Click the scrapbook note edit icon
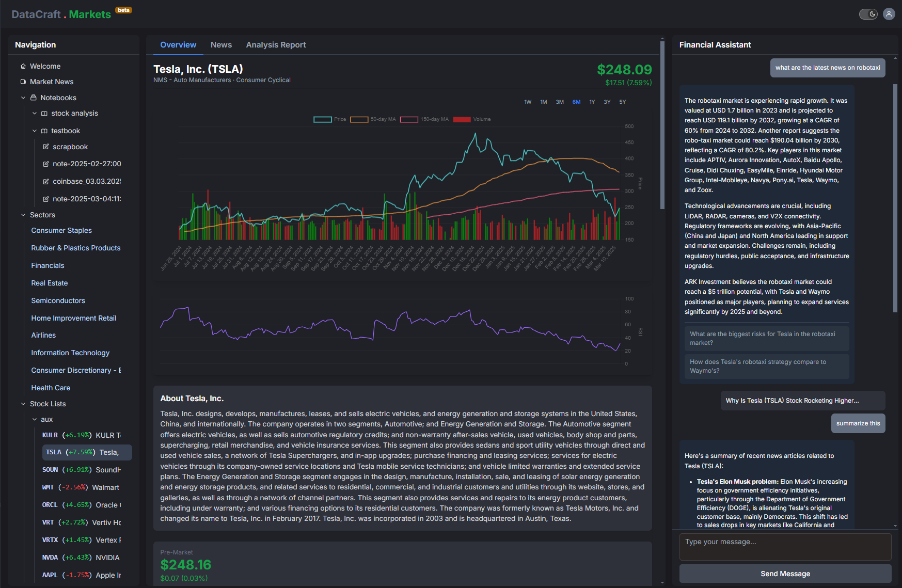The image size is (902, 588). click(46, 147)
